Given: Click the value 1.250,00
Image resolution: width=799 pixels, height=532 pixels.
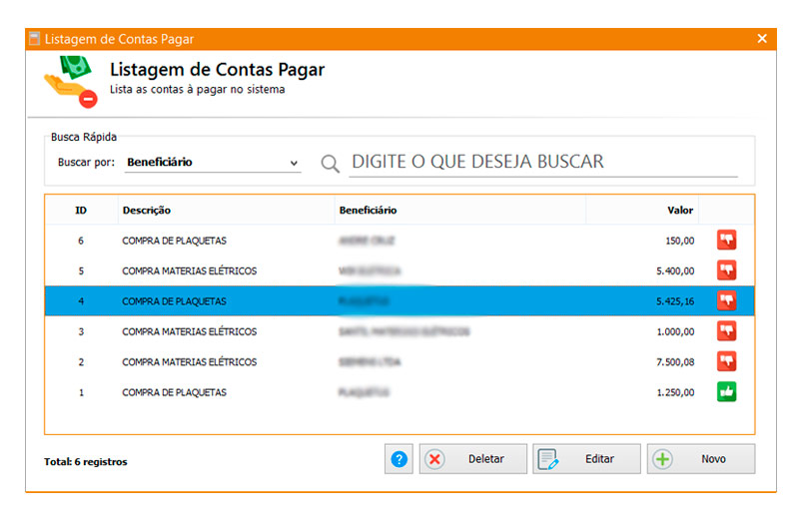Looking at the screenshot, I should (675, 392).
